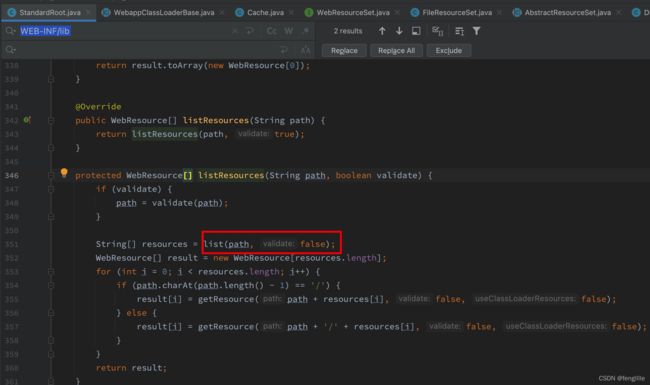Collapse the if (validate) block at line 347

(x=51, y=189)
